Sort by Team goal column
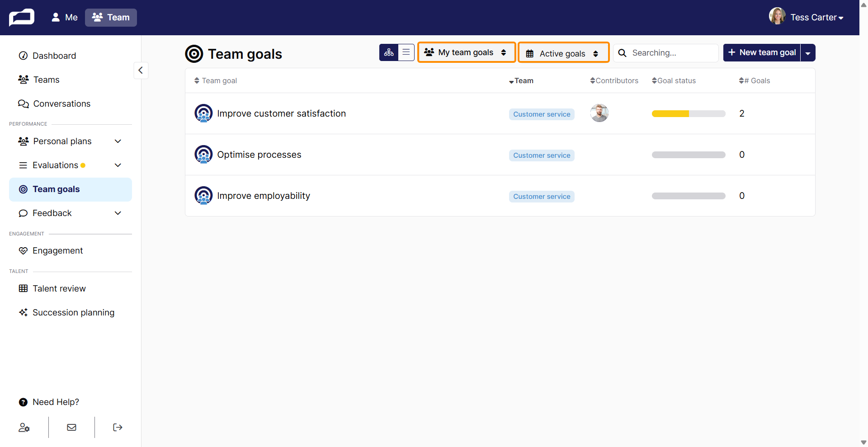868x447 pixels. pyautogui.click(x=215, y=80)
